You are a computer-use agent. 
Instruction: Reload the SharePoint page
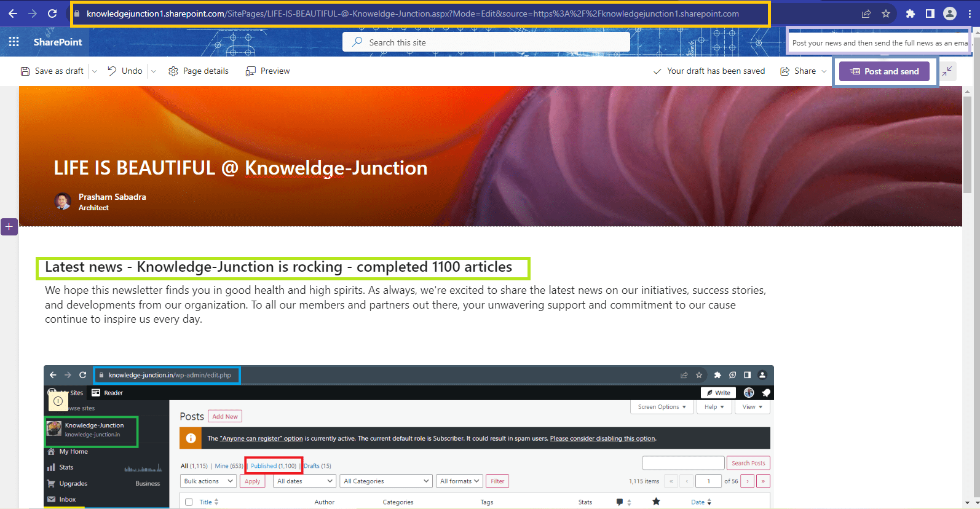(x=52, y=14)
